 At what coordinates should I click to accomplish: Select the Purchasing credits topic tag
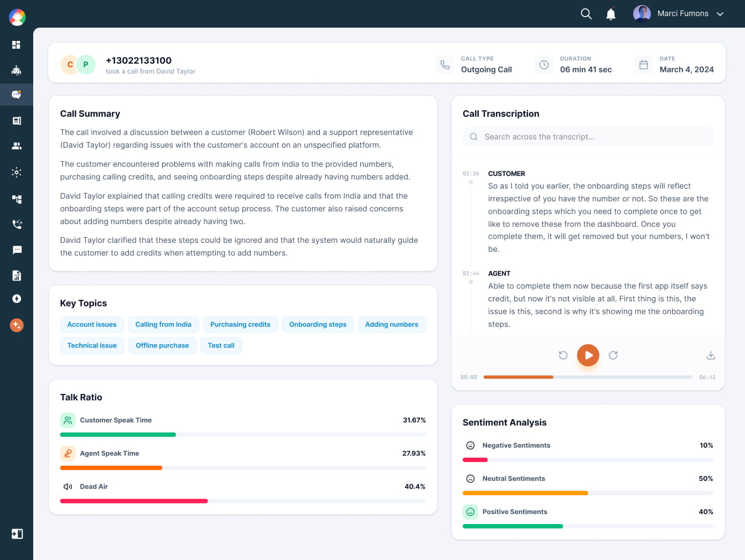pyautogui.click(x=240, y=324)
